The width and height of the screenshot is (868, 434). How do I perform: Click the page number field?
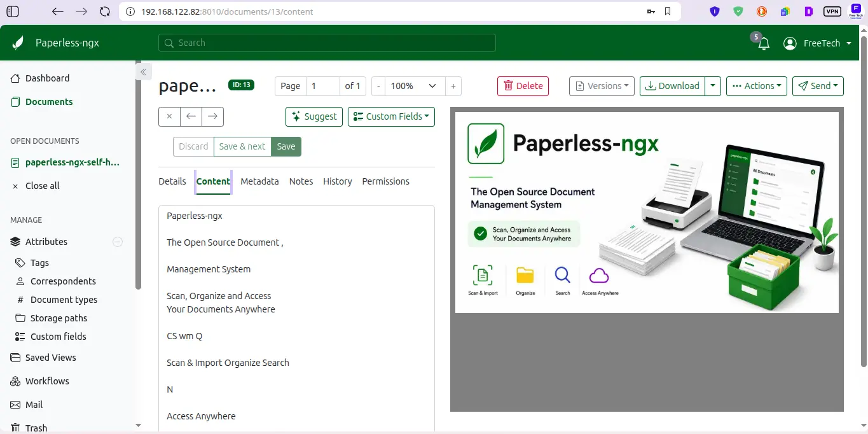(x=322, y=86)
